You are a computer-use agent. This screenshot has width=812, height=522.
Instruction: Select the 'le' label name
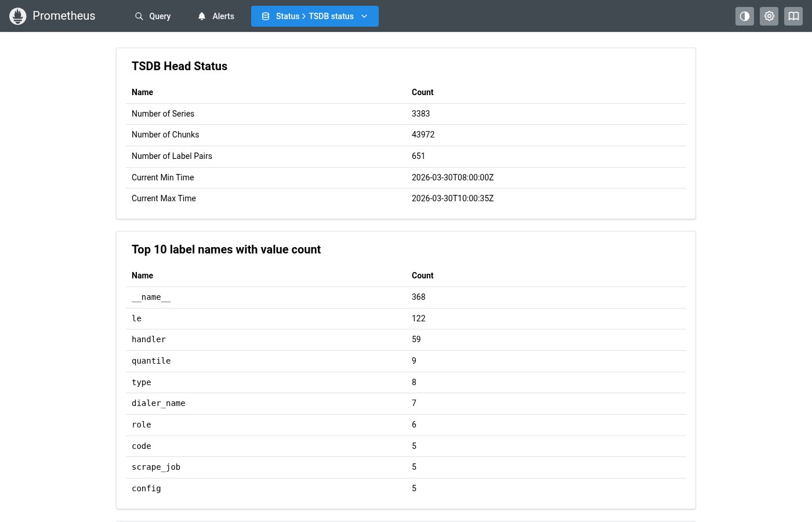(x=136, y=318)
